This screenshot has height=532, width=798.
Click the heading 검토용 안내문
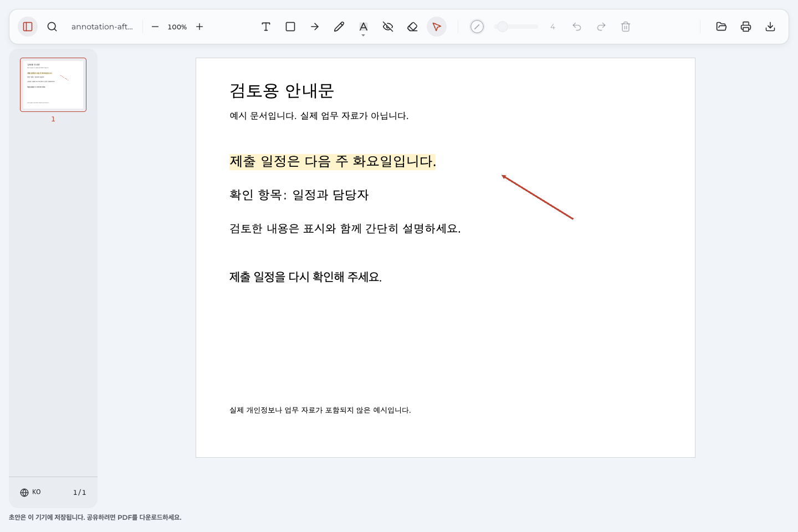click(x=282, y=91)
